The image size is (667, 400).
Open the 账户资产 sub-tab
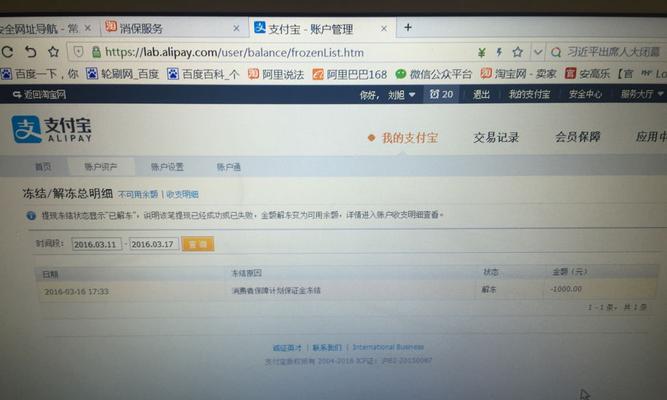coord(101,166)
